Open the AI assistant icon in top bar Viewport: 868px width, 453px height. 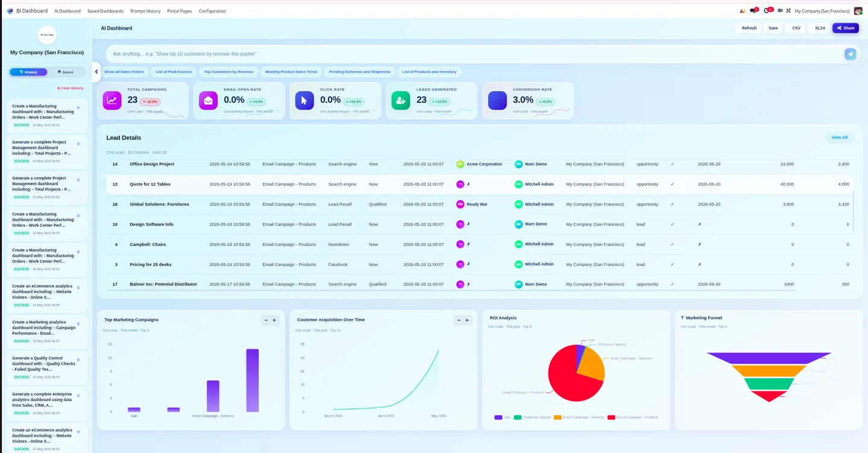click(x=742, y=11)
